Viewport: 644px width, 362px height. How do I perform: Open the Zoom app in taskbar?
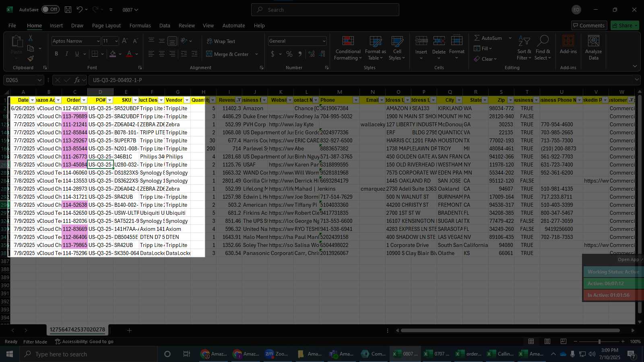point(276,354)
